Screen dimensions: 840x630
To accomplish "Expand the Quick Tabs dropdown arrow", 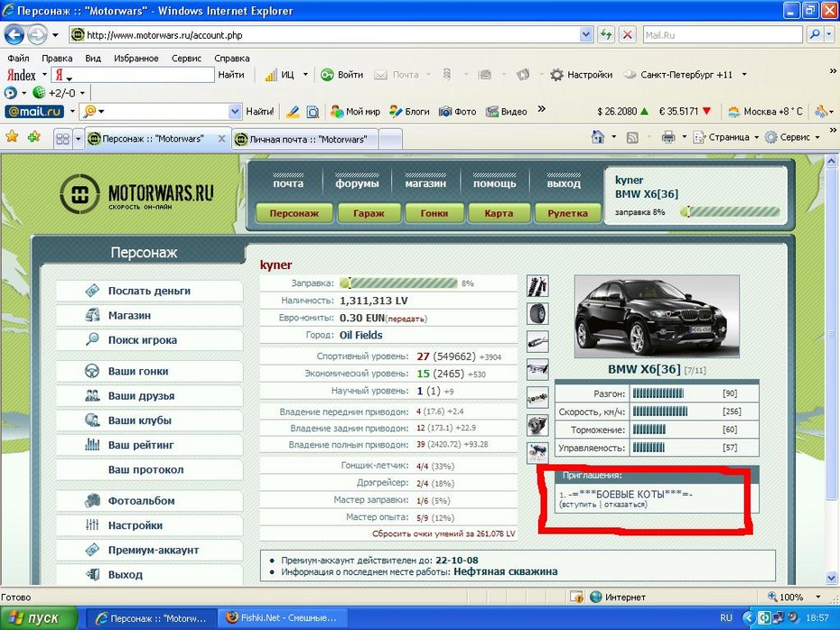I will (79, 139).
